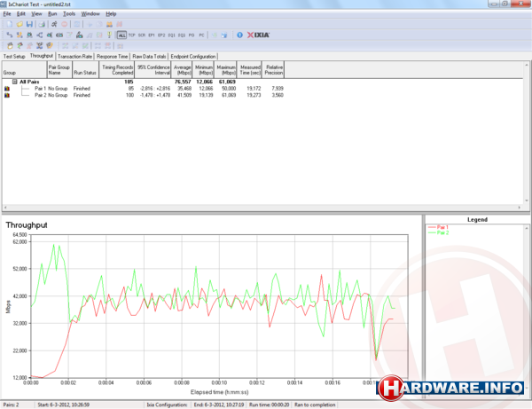Open the Tools menu
532x409 pixels.
point(69,14)
